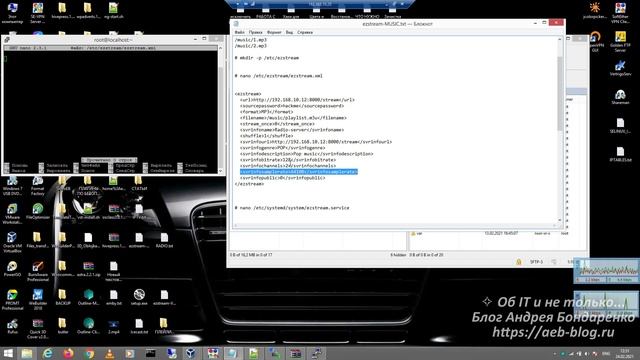The width and height of the screenshot is (640, 360).
Task: Click the language indicator ENG in system tray
Action: pyautogui.click(x=607, y=353)
